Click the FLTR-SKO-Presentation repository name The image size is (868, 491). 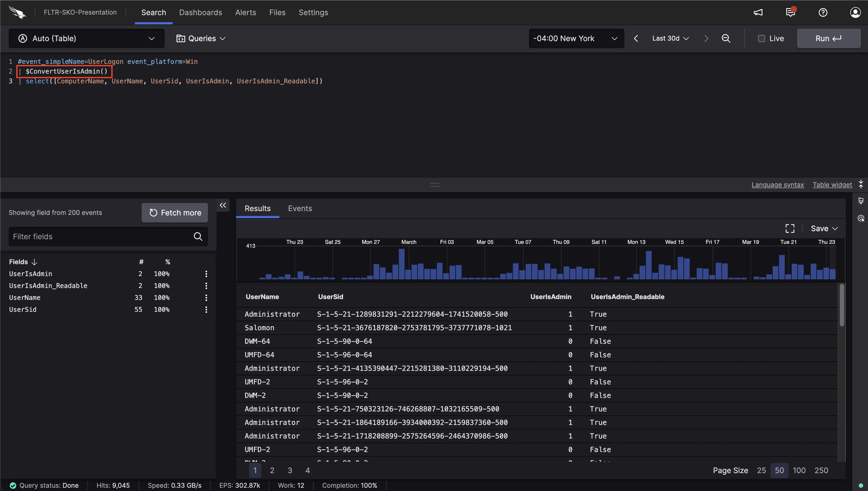point(80,12)
